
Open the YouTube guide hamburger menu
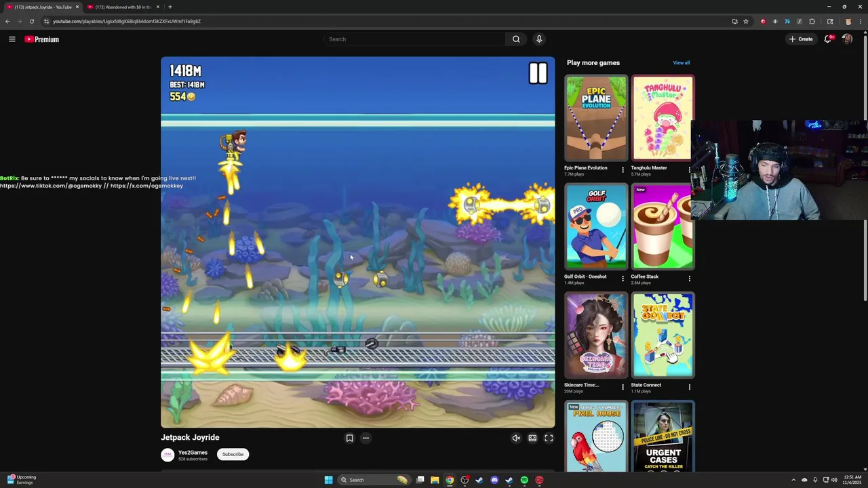pyautogui.click(x=12, y=39)
